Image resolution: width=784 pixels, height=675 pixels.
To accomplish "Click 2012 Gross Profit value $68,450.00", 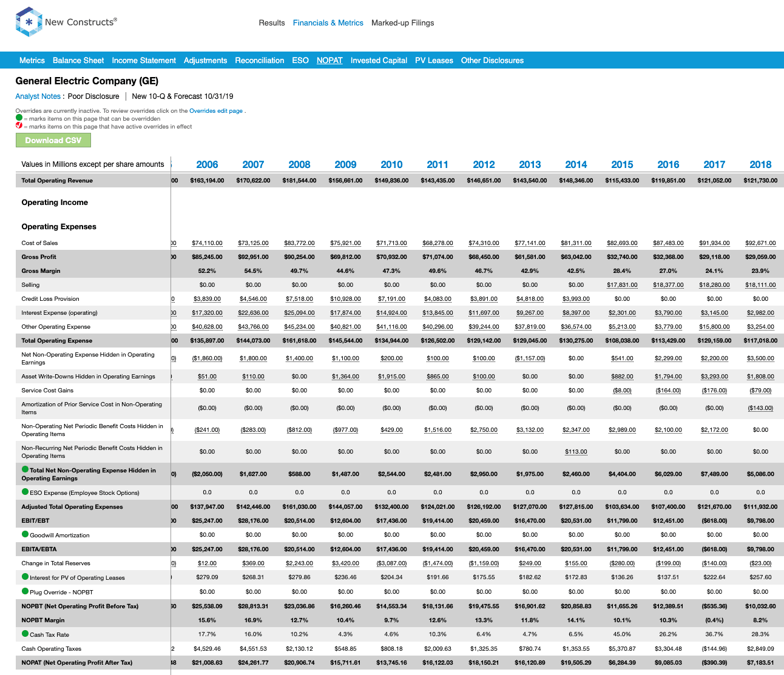I will [484, 257].
